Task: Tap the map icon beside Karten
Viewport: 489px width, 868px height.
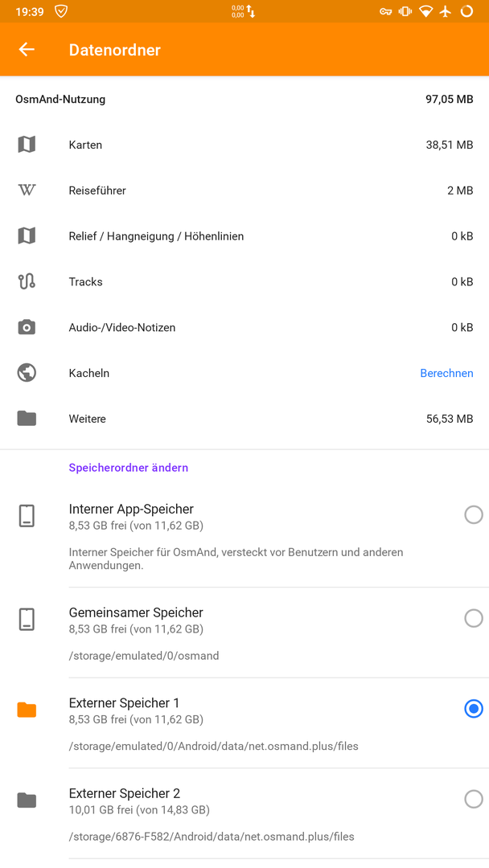Action: pyautogui.click(x=27, y=145)
